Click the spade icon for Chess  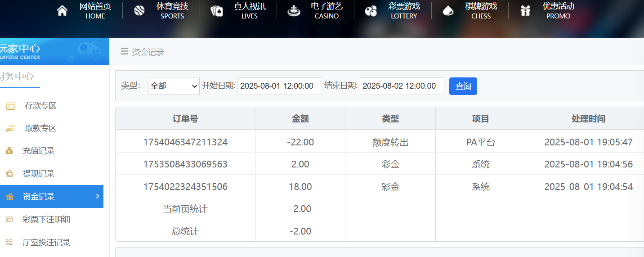coord(448,11)
